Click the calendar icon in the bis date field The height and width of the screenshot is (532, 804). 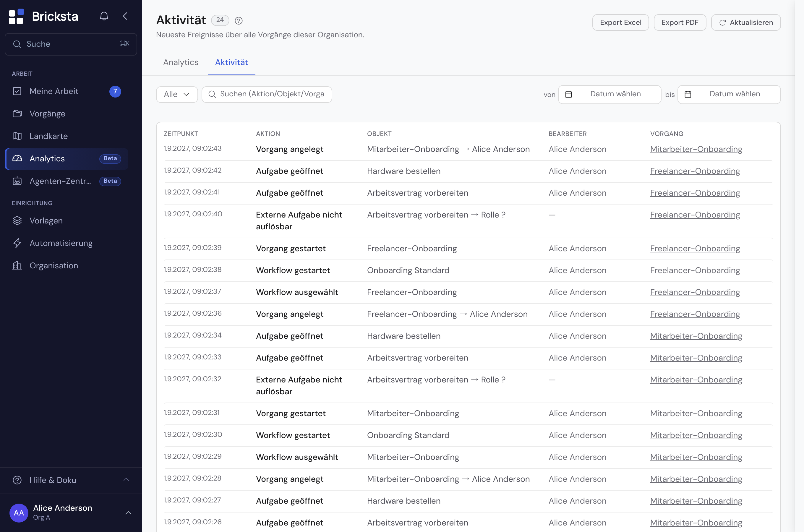[688, 94]
